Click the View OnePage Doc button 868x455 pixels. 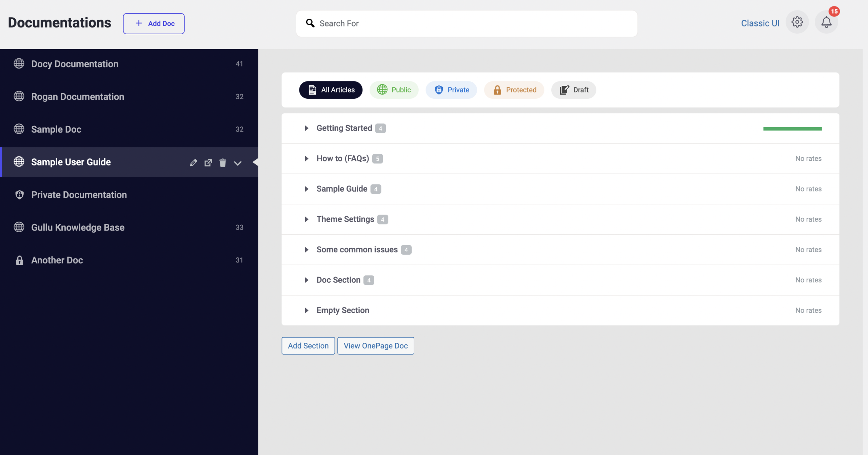pyautogui.click(x=375, y=345)
